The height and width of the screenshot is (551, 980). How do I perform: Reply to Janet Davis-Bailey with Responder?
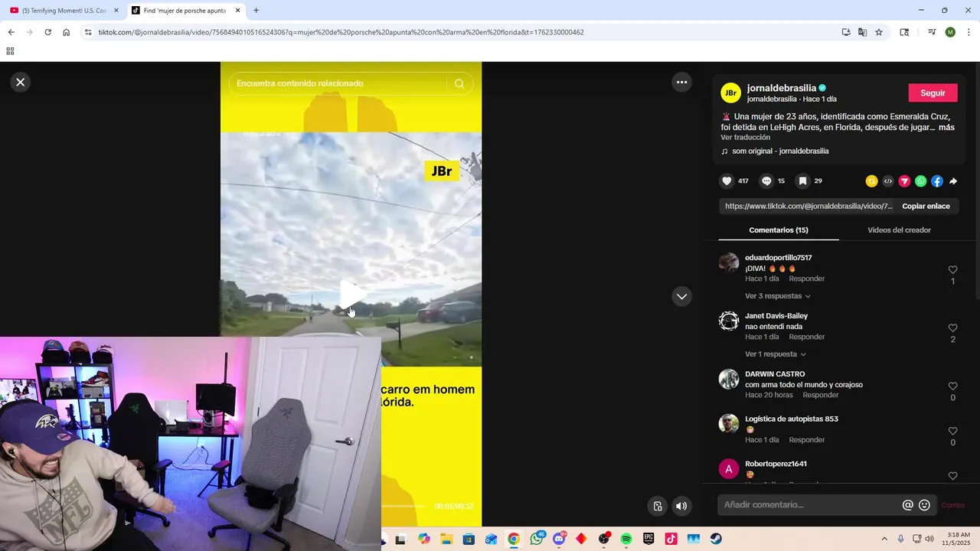(x=806, y=337)
